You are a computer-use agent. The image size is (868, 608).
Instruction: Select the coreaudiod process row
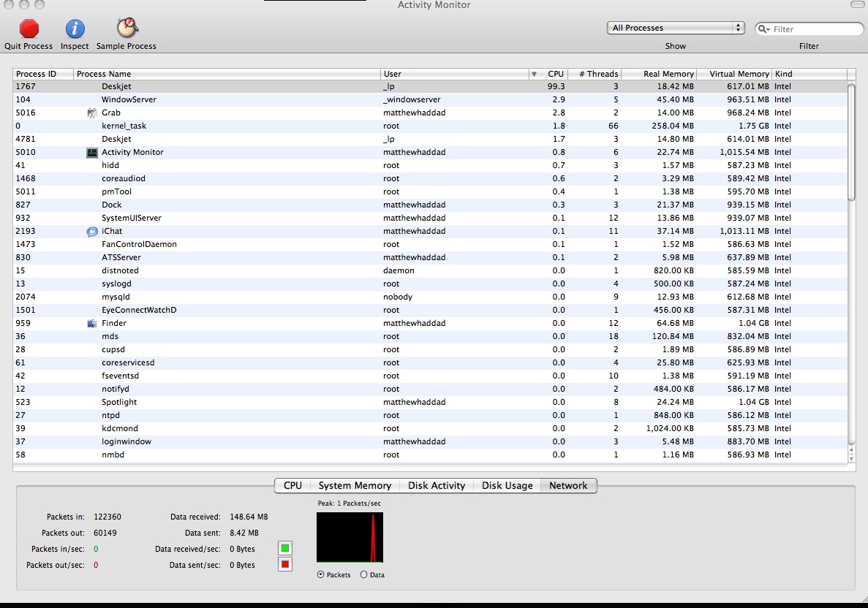click(x=430, y=179)
